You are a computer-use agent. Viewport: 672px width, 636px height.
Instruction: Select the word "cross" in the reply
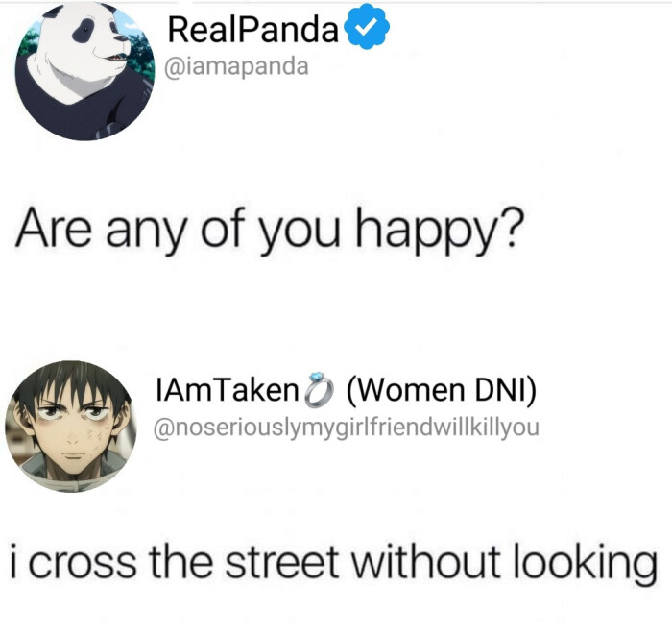(84, 563)
